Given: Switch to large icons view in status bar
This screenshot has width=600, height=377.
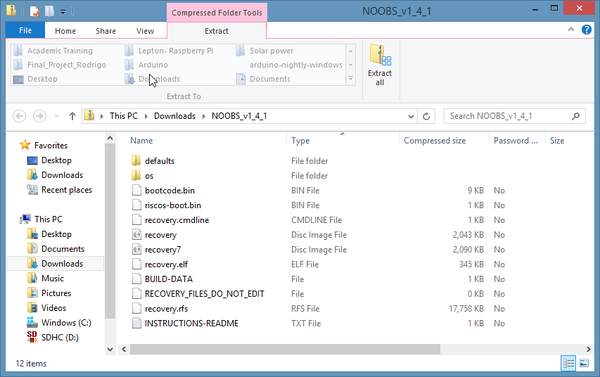Looking at the screenshot, I should (x=584, y=363).
